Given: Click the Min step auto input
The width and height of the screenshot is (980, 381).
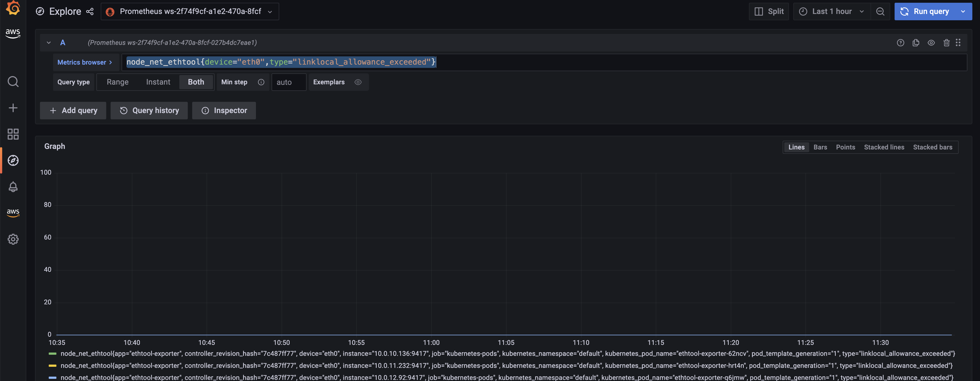Looking at the screenshot, I should pos(289,82).
